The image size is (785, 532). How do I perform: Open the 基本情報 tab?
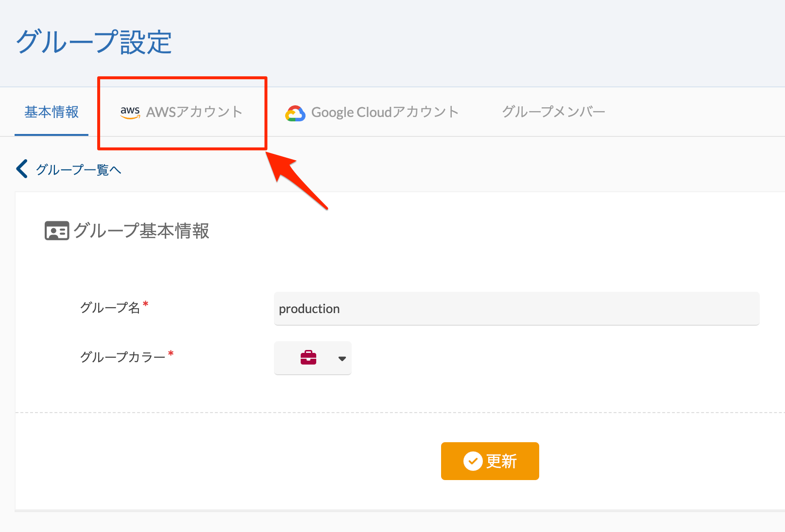(x=51, y=112)
